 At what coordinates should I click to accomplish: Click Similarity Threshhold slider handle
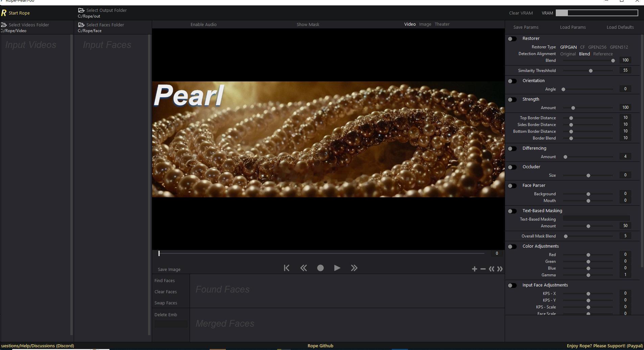591,71
